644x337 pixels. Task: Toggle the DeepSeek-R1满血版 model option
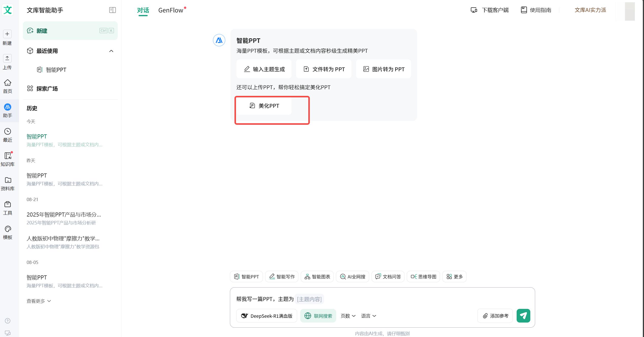266,316
